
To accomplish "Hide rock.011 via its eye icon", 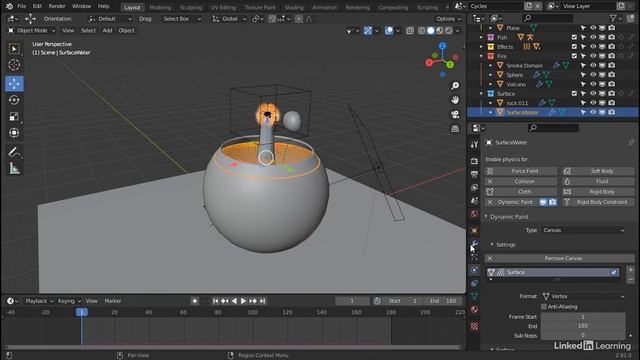I will pos(593,103).
